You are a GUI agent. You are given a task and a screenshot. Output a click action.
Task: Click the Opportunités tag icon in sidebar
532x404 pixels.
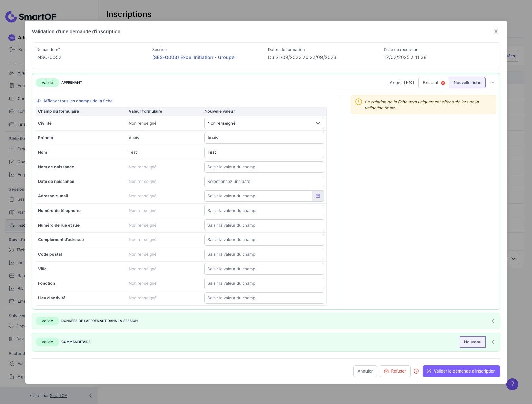(11, 326)
